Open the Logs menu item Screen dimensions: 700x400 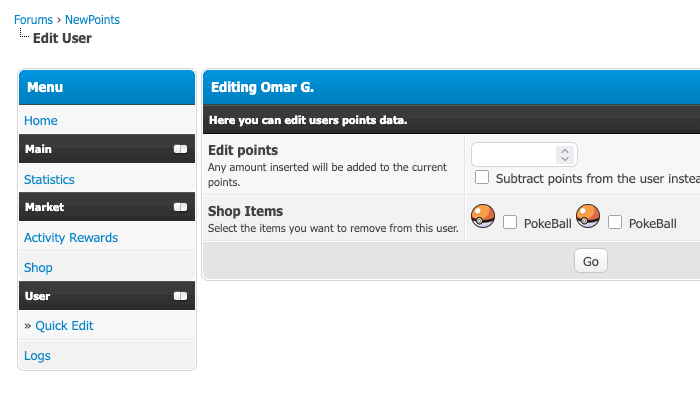click(x=37, y=355)
